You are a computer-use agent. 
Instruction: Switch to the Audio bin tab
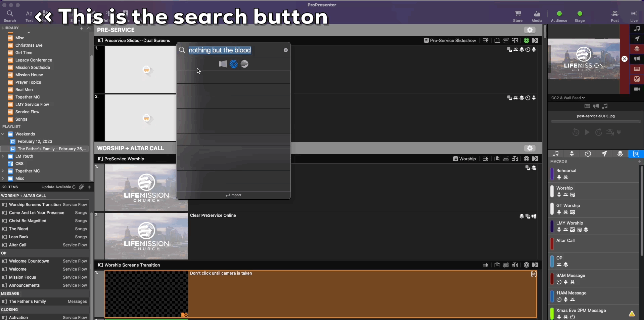(x=556, y=154)
